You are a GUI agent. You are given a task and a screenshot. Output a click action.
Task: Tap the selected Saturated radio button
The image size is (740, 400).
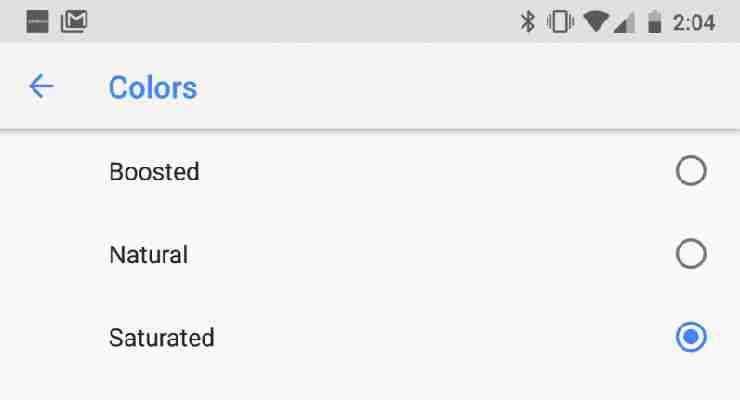click(691, 337)
